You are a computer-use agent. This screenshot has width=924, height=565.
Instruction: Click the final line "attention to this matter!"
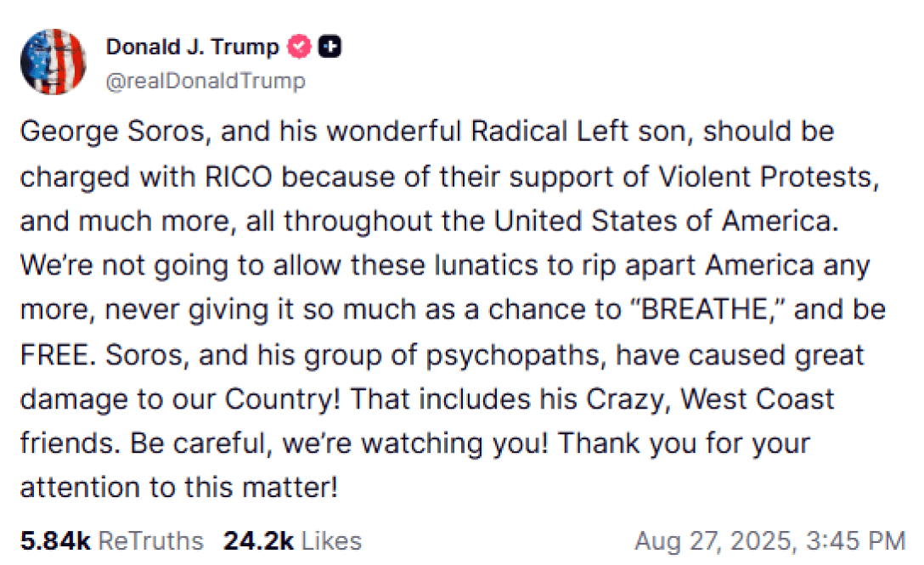(x=179, y=488)
